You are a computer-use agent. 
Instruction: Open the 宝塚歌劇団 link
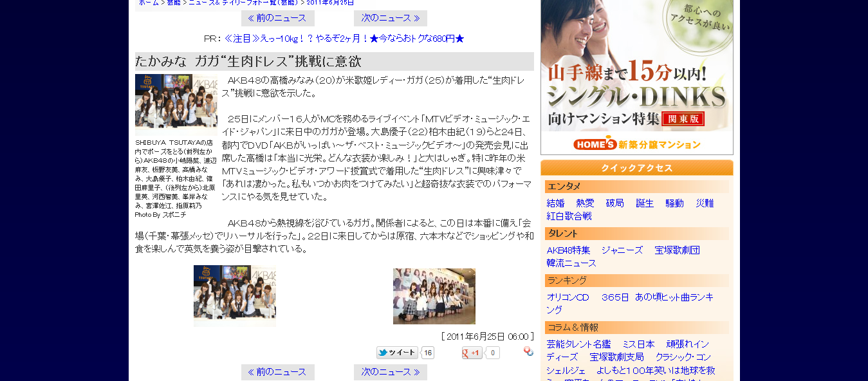click(x=678, y=250)
